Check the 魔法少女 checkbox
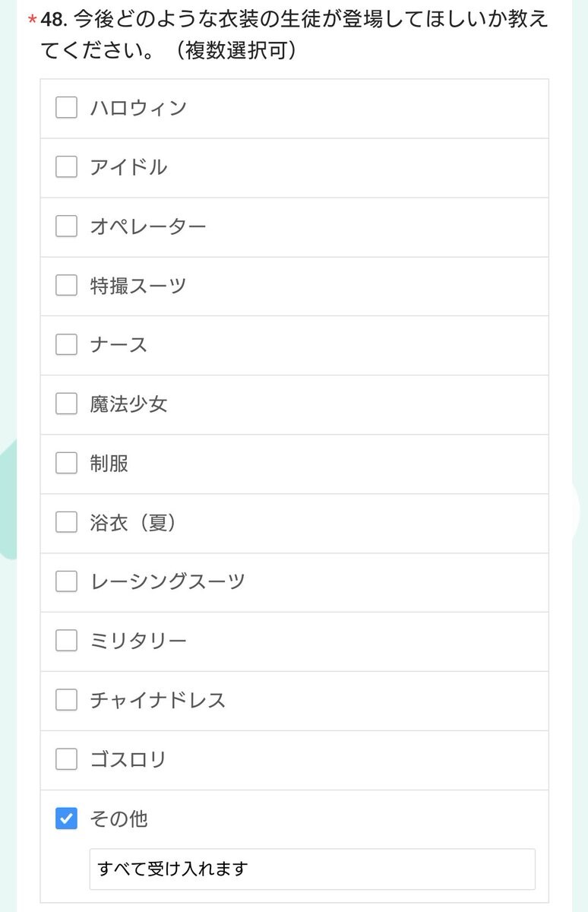The height and width of the screenshot is (912, 588). point(67,404)
